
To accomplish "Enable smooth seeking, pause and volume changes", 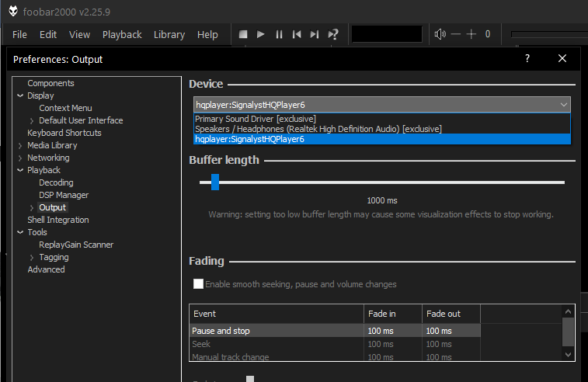I will click(198, 283).
